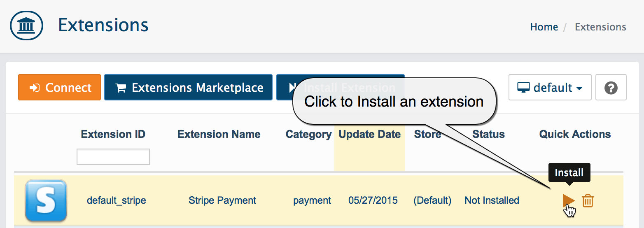
Task: Click the Install Extension button
Action: [340, 87]
